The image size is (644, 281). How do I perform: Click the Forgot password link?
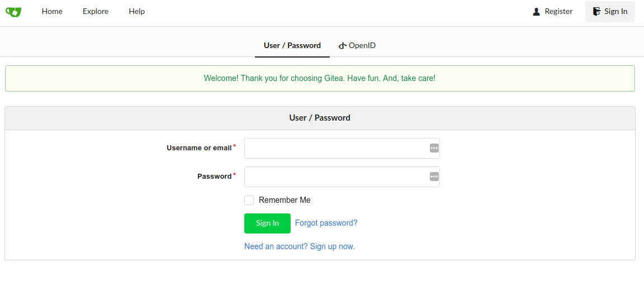[326, 223]
